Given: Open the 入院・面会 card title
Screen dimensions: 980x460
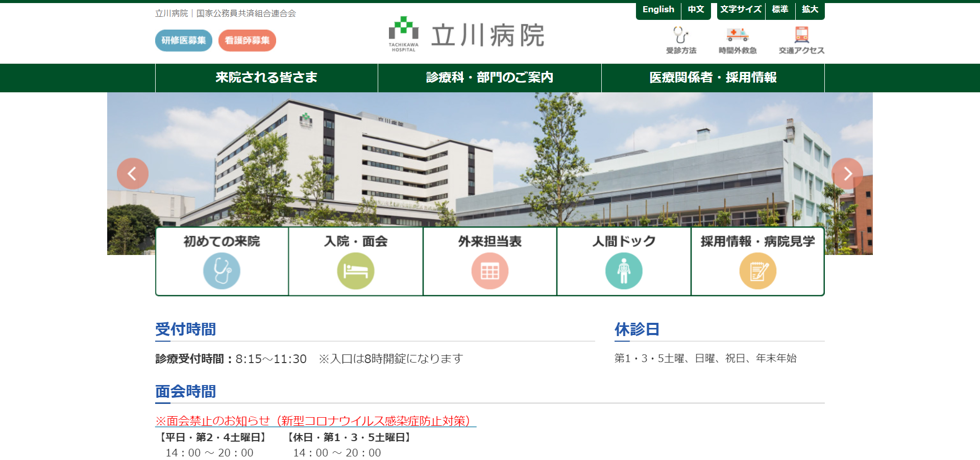Looking at the screenshot, I should point(356,241).
